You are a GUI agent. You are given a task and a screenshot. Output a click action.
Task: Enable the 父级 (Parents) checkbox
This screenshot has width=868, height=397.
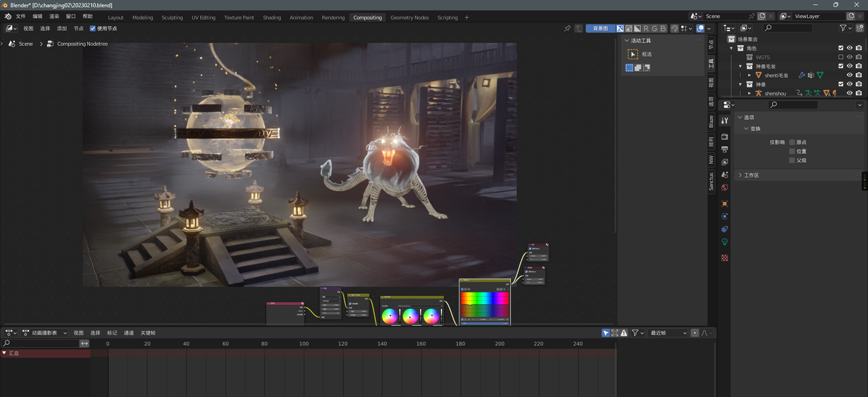coord(792,160)
